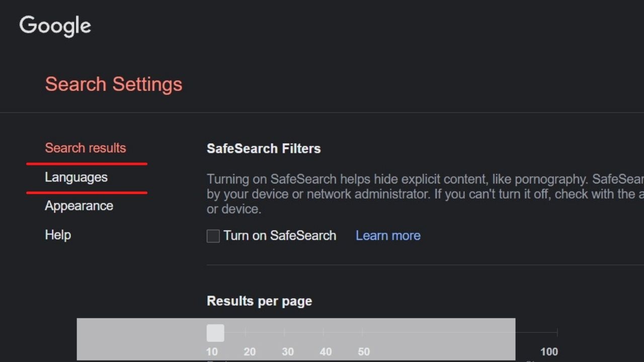
Task: Click the 100 label under the slider
Action: point(549,352)
